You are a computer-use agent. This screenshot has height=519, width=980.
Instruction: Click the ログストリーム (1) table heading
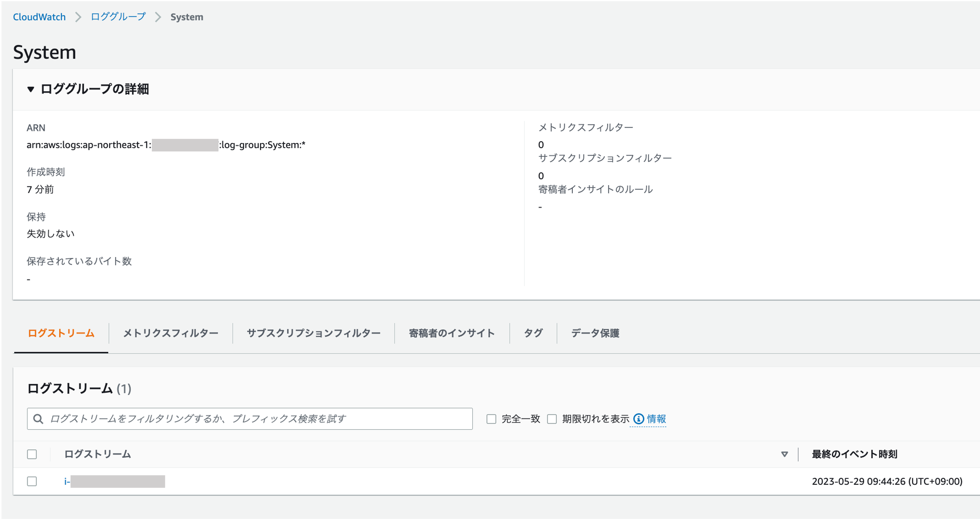coord(79,389)
